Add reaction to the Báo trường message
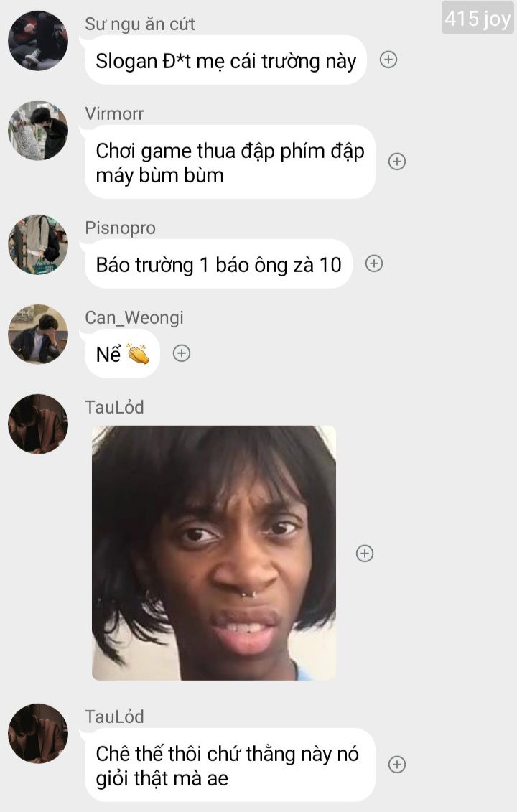The height and width of the screenshot is (812, 517). (x=374, y=263)
